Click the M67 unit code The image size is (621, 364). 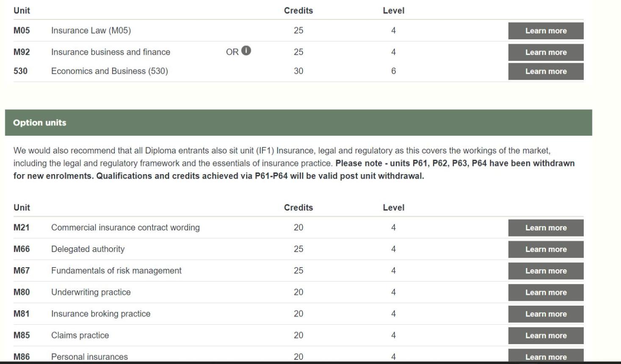pyautogui.click(x=22, y=271)
